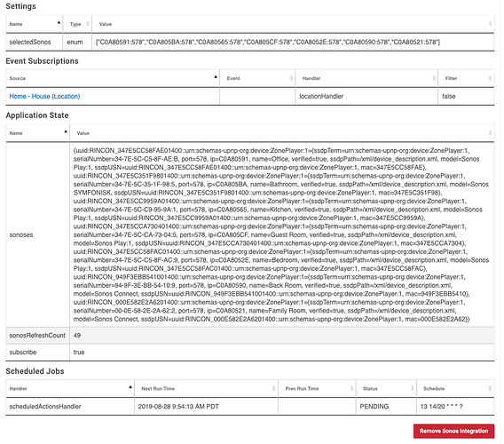Sort Event Subscriptions by Event column
Screen dimensions: 504x444
pyautogui.click(x=257, y=78)
